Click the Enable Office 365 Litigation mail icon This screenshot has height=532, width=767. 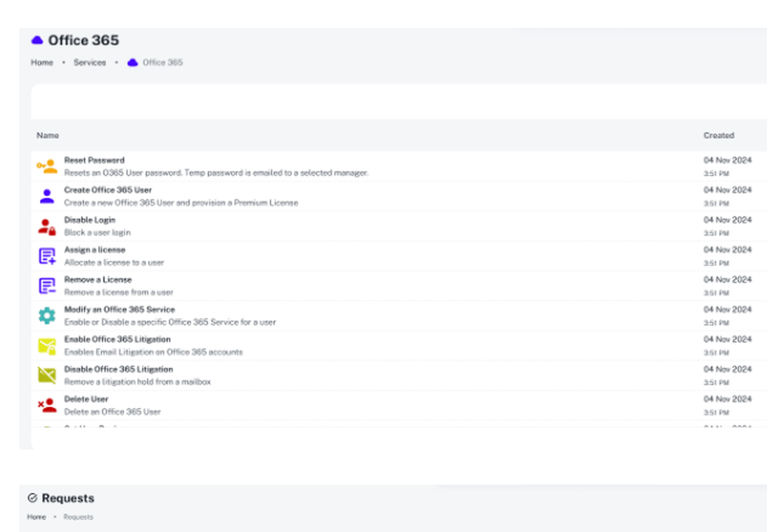tap(47, 346)
